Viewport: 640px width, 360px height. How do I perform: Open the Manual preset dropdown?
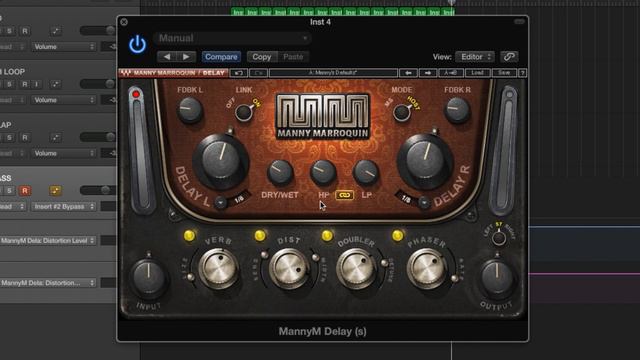tap(232, 38)
